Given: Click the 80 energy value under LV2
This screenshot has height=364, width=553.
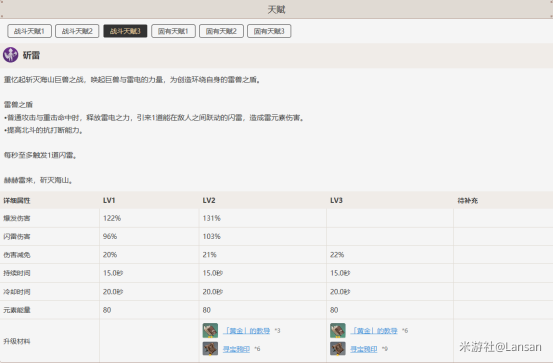Looking at the screenshot, I should coord(206,310).
